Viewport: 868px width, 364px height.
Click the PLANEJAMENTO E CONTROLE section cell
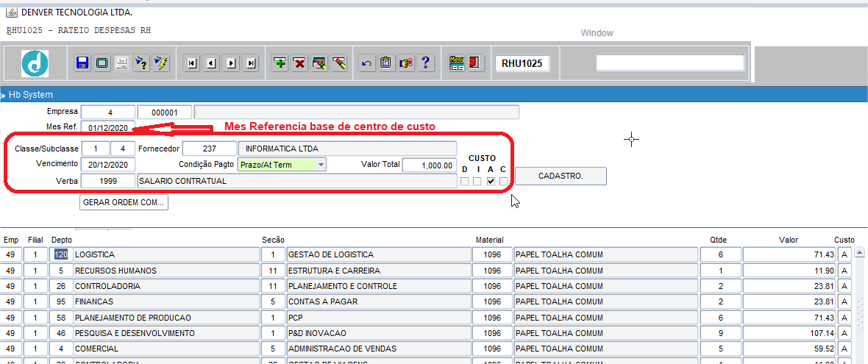click(x=378, y=286)
